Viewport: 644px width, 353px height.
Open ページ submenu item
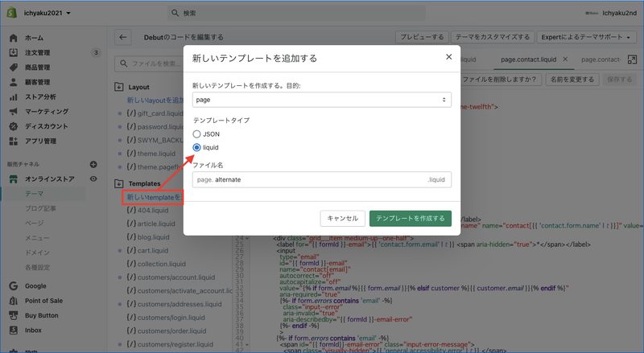[x=34, y=224]
